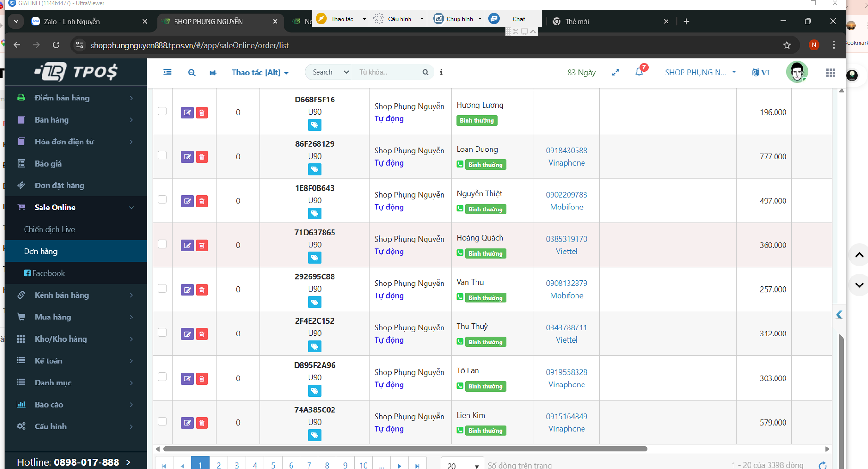Image resolution: width=868 pixels, height=469 pixels.
Task: Open the apps grid icon
Action: point(831,73)
